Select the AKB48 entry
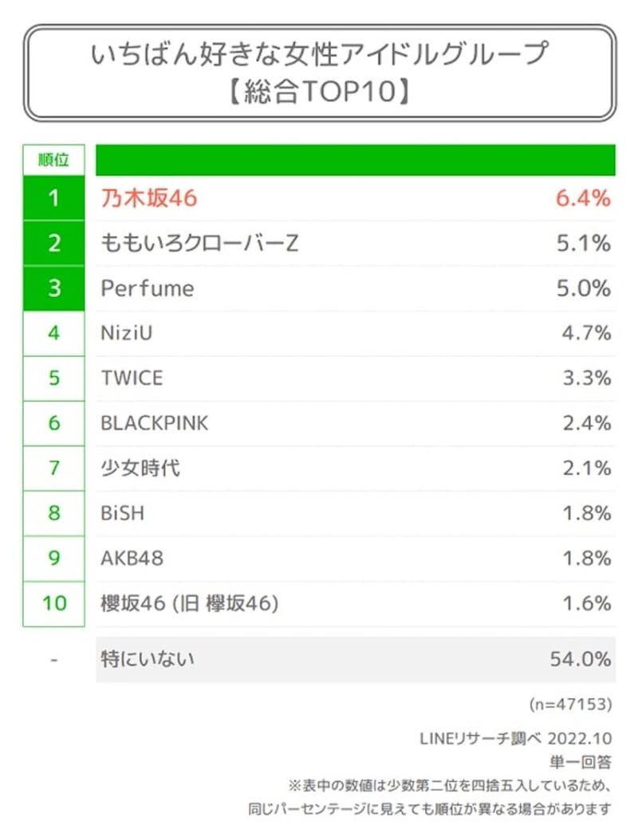 132,558
